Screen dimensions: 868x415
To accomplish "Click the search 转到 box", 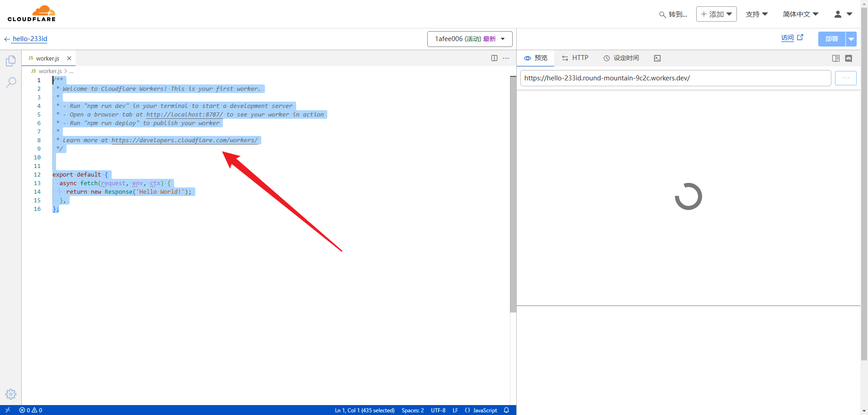I will click(673, 14).
